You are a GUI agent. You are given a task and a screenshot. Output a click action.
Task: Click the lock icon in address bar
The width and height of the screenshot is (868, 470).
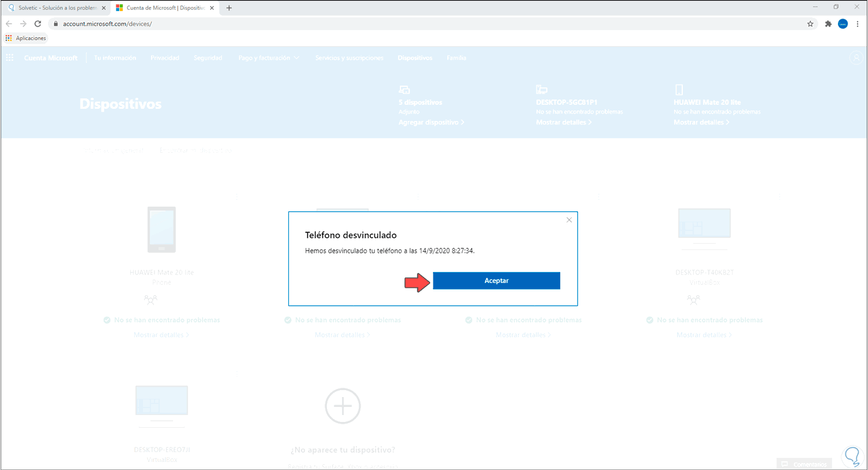coord(56,24)
